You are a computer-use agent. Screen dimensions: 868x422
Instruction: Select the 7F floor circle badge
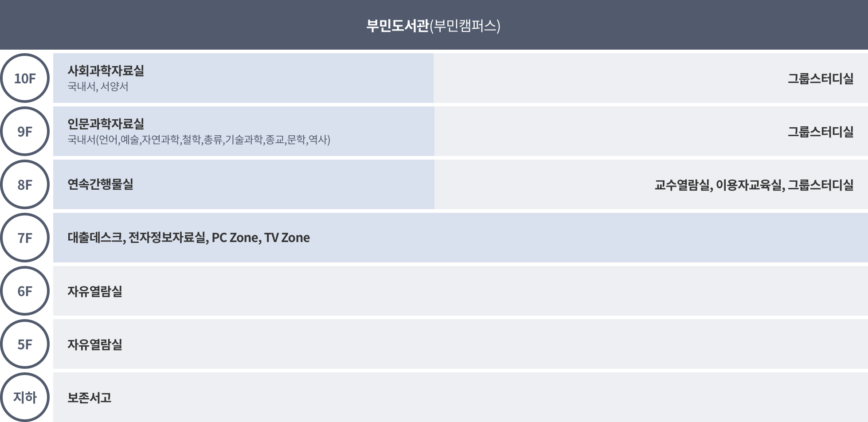[25, 238]
